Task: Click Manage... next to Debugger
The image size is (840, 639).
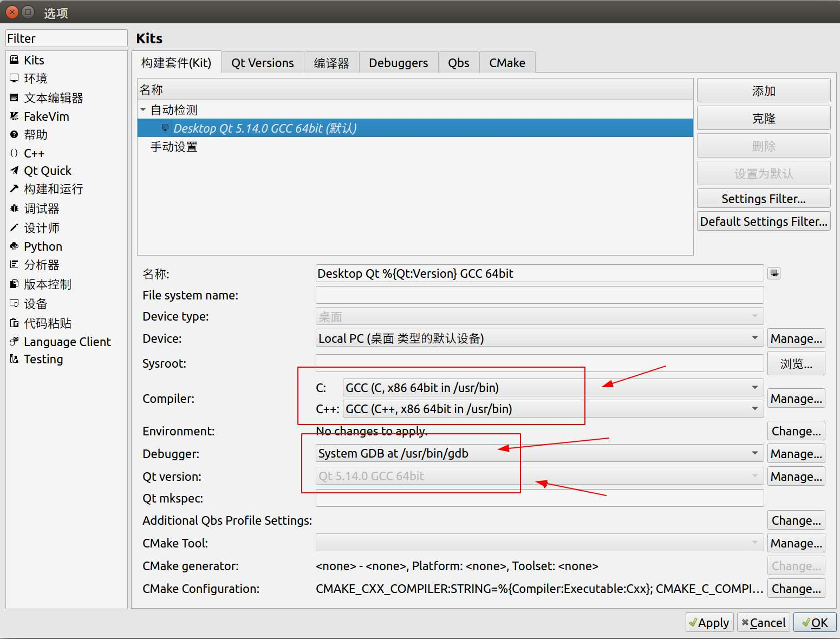Action: pyautogui.click(x=796, y=454)
